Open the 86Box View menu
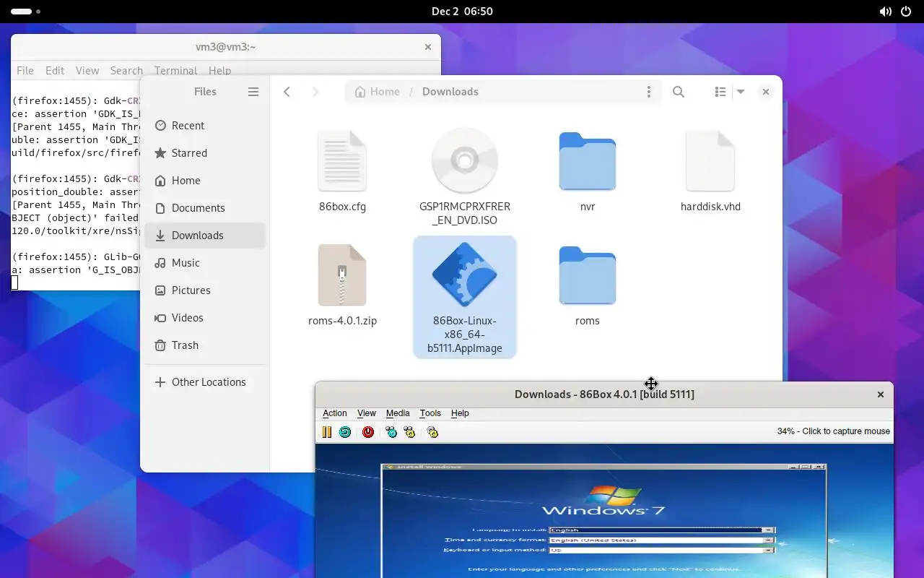This screenshot has height=578, width=924. coord(367,413)
